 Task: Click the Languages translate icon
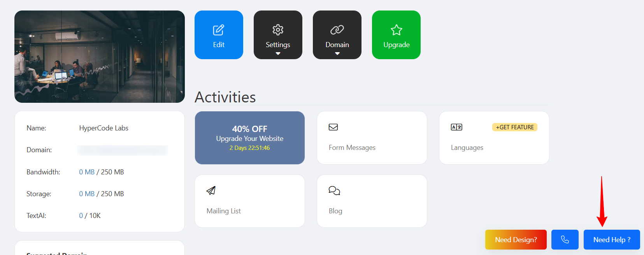[x=456, y=127]
